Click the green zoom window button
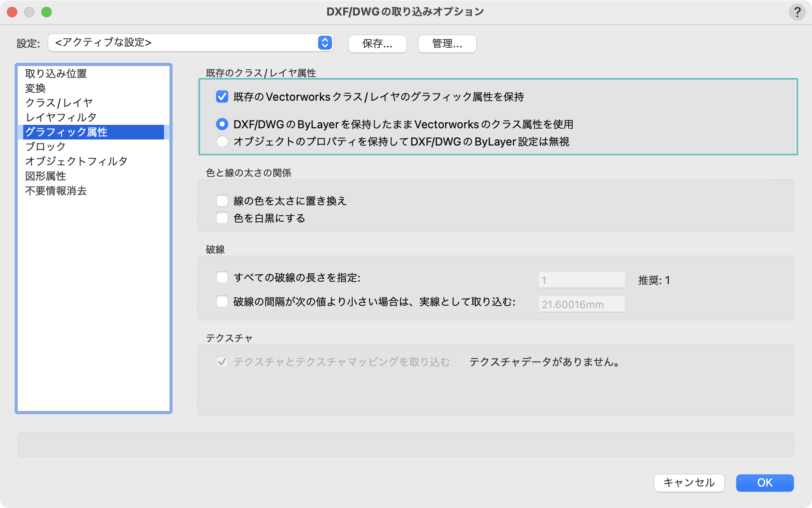 46,12
